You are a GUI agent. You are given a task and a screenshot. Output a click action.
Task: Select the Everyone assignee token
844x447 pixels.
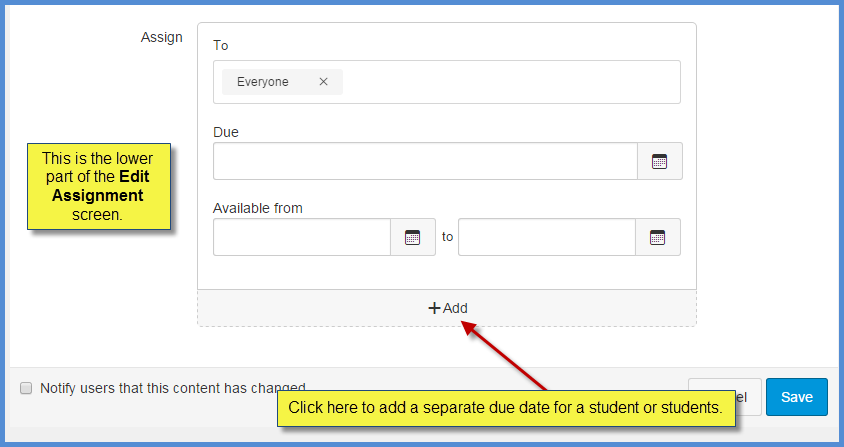click(x=263, y=82)
